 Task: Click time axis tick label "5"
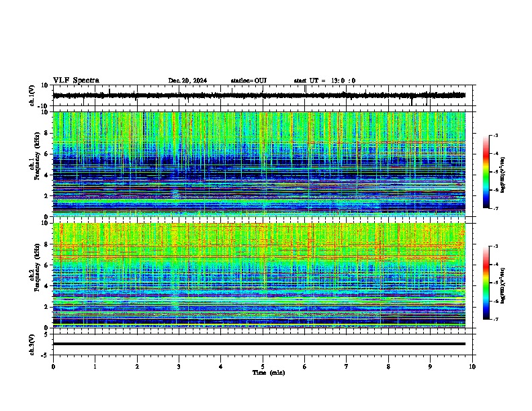coord(263,367)
